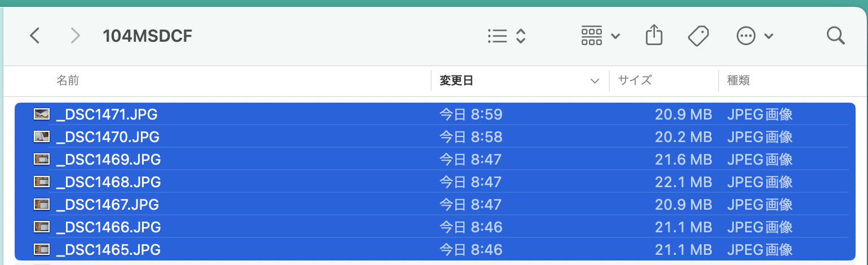Open the group-by grid icon menu
Image resolution: width=868 pixels, height=265 pixels.
point(600,36)
